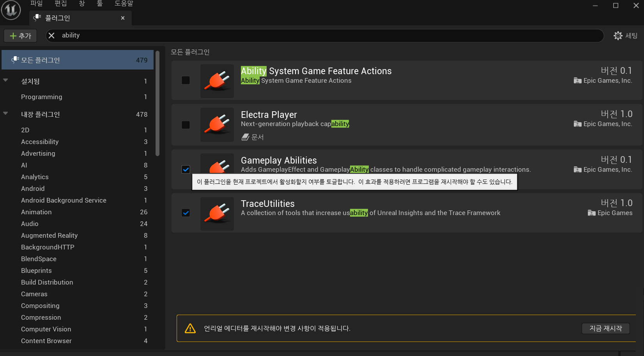Disable the Gameplay Abilities plugin checkbox
This screenshot has width=644, height=356.
[x=186, y=169]
